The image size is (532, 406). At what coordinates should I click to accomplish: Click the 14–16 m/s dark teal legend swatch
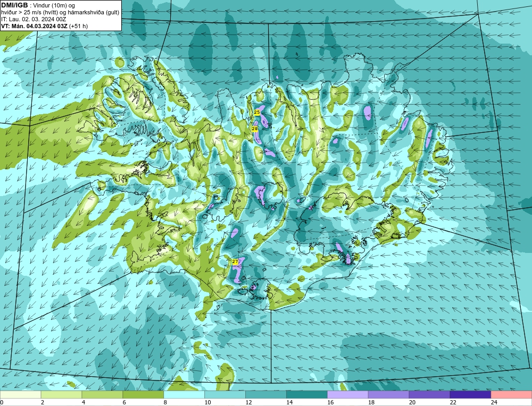[307, 394]
